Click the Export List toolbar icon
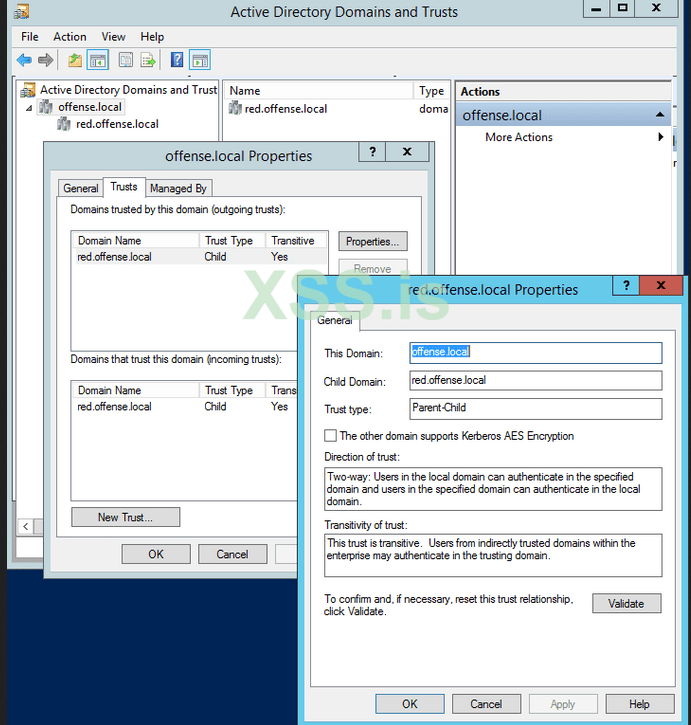This screenshot has width=691, height=725. click(148, 60)
